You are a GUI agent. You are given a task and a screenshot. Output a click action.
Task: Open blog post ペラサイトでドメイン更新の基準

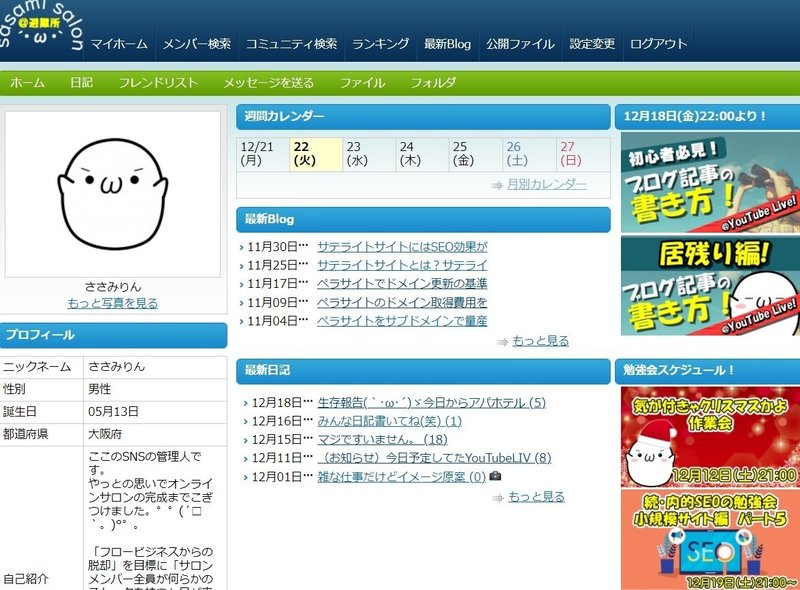coord(402,284)
